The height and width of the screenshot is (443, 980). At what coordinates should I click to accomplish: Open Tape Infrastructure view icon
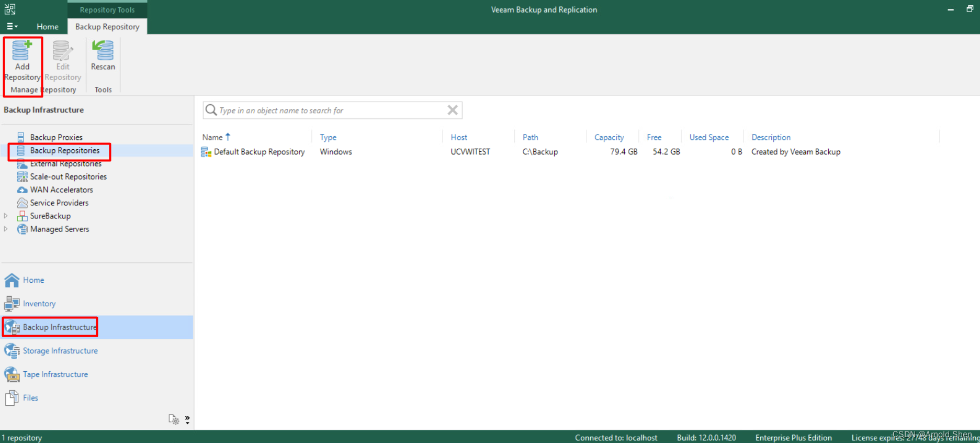click(x=12, y=374)
